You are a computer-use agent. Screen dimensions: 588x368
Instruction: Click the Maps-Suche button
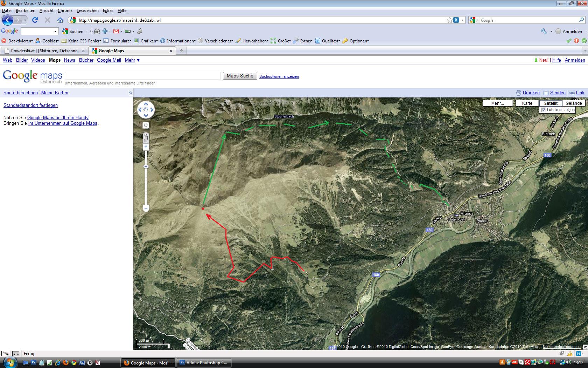[240, 76]
